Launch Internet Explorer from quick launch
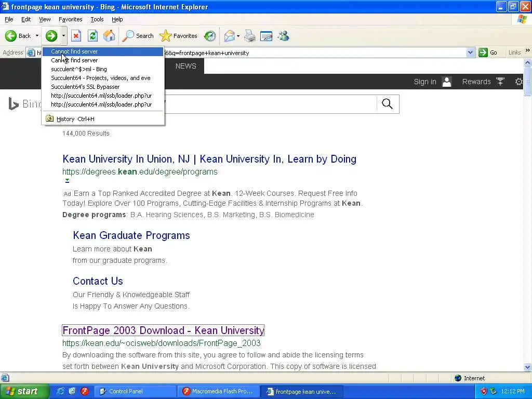 (60, 391)
